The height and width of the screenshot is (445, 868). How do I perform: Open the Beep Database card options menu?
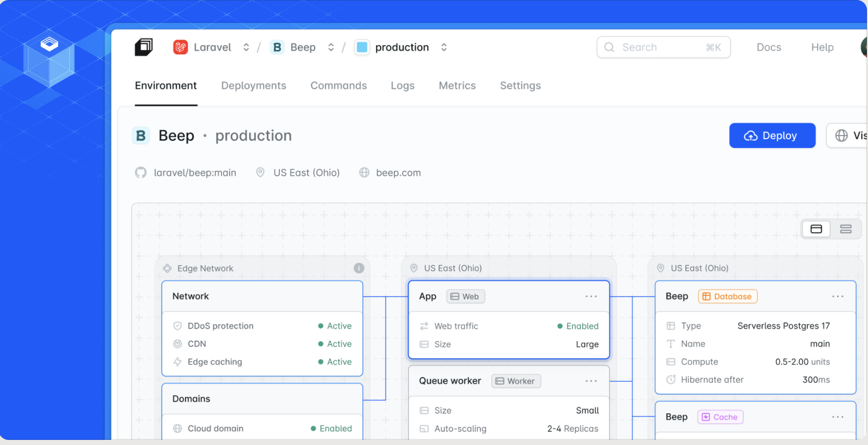tap(837, 296)
